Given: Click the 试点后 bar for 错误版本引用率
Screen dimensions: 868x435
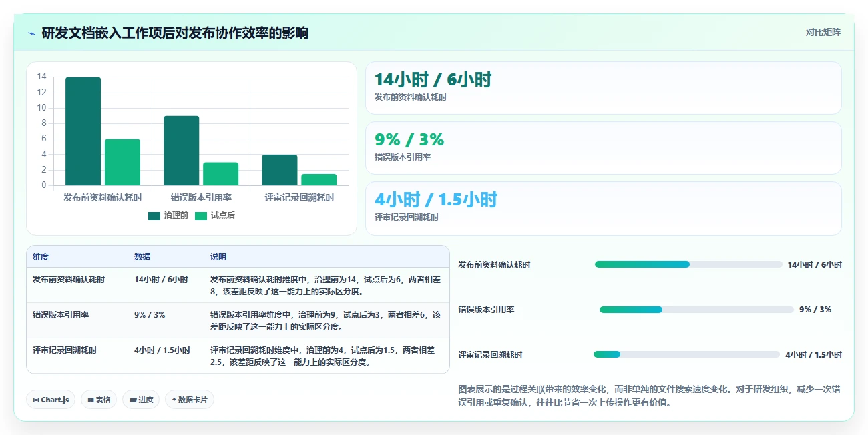Looking at the screenshot, I should pyautogui.click(x=221, y=174).
